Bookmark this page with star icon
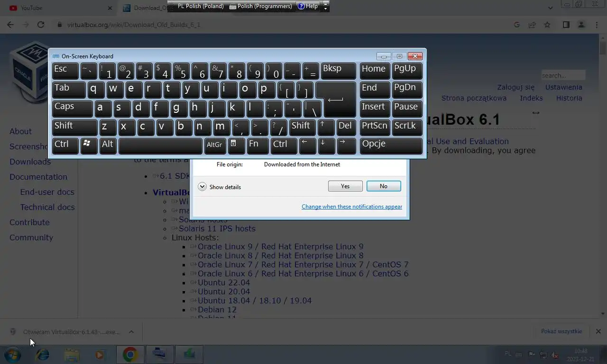 point(547,25)
